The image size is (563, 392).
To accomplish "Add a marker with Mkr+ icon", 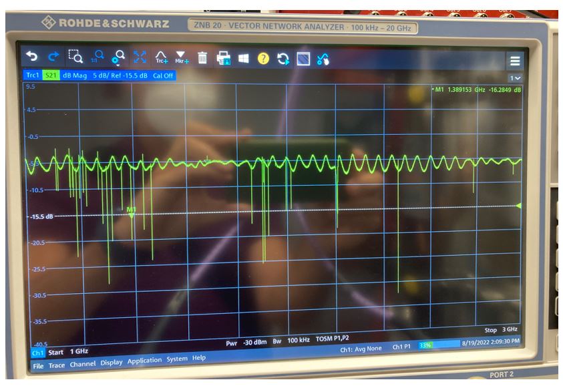I will click(181, 58).
